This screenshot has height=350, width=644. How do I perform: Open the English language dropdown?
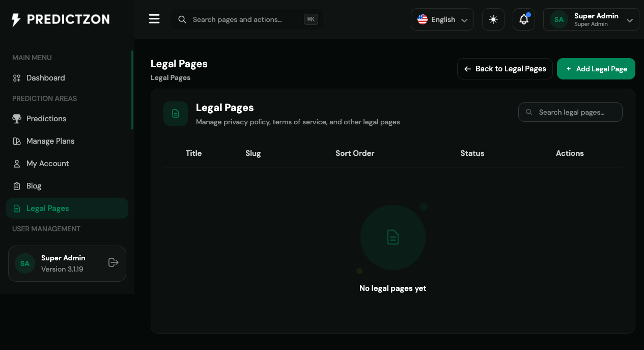tap(442, 19)
